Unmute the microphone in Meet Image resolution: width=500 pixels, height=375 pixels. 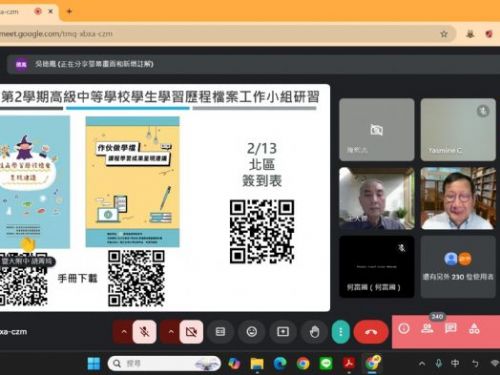144,332
